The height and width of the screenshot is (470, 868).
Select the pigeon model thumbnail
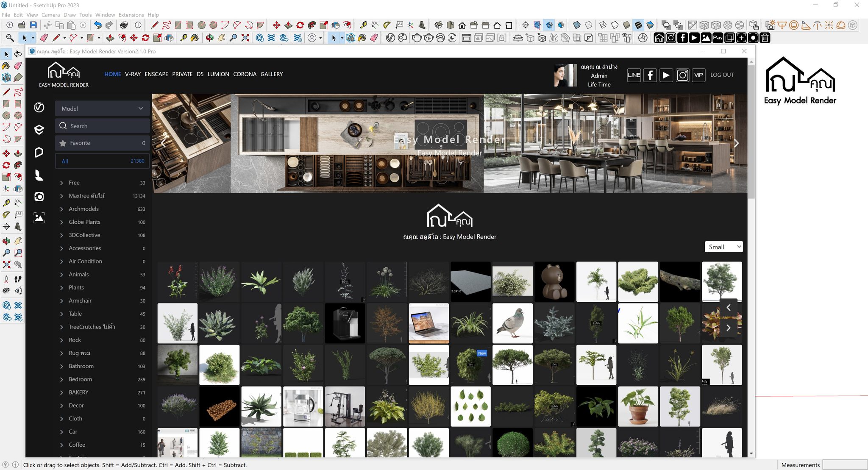pos(512,323)
